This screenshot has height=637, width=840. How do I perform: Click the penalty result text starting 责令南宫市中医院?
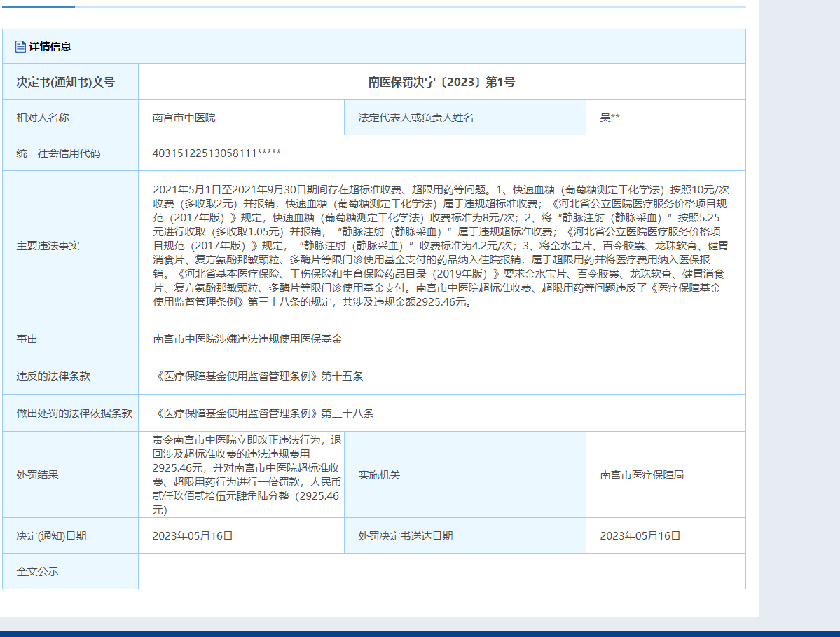click(x=247, y=474)
